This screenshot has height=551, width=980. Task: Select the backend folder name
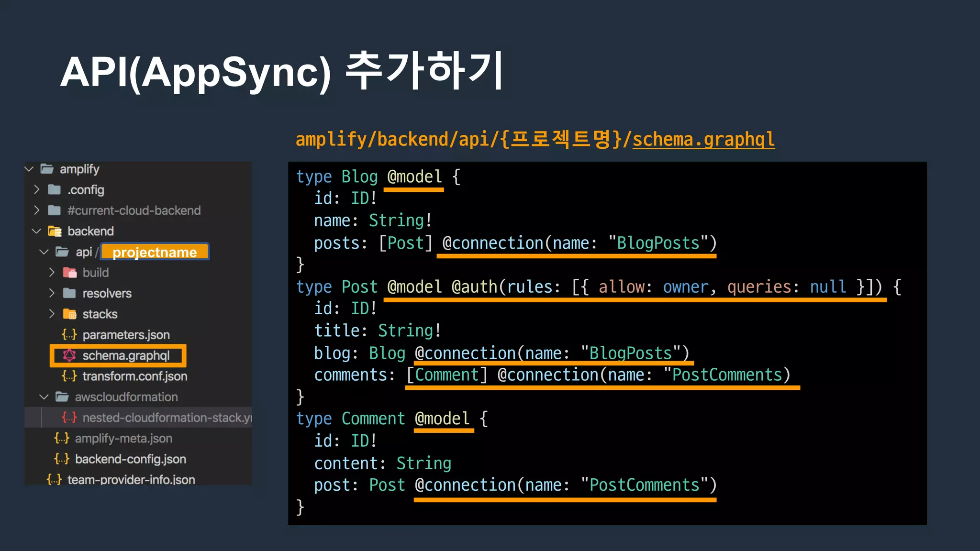click(90, 231)
